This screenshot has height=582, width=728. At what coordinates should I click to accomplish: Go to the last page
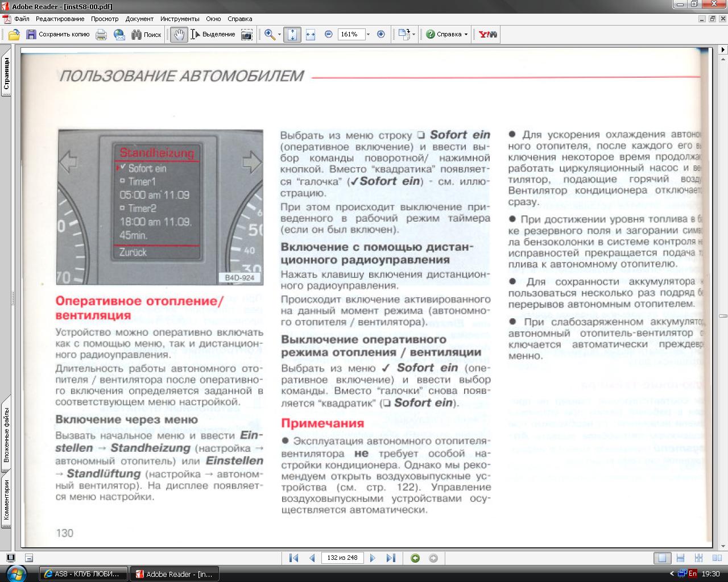pyautogui.click(x=391, y=558)
